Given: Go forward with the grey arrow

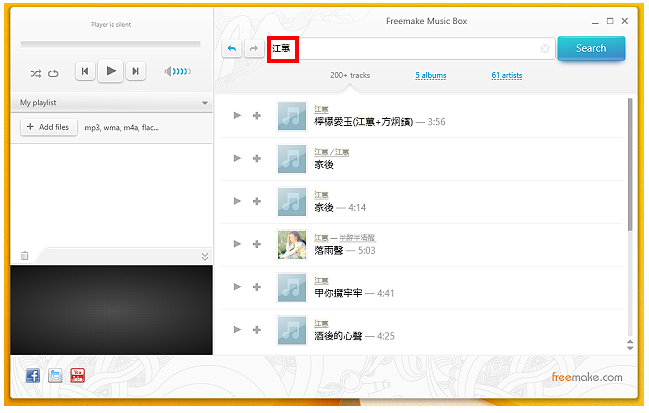Looking at the screenshot, I should [254, 49].
